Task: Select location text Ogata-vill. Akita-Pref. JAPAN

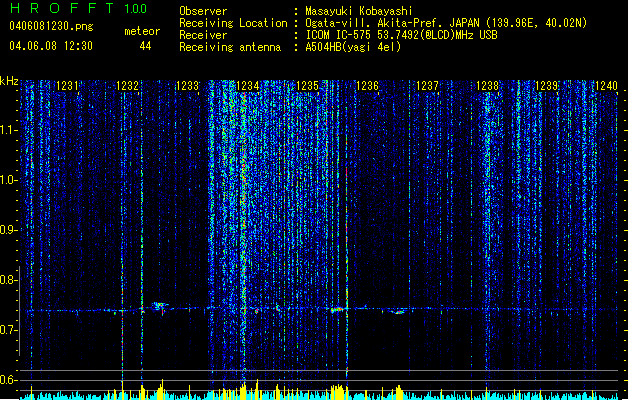Action: point(392,23)
